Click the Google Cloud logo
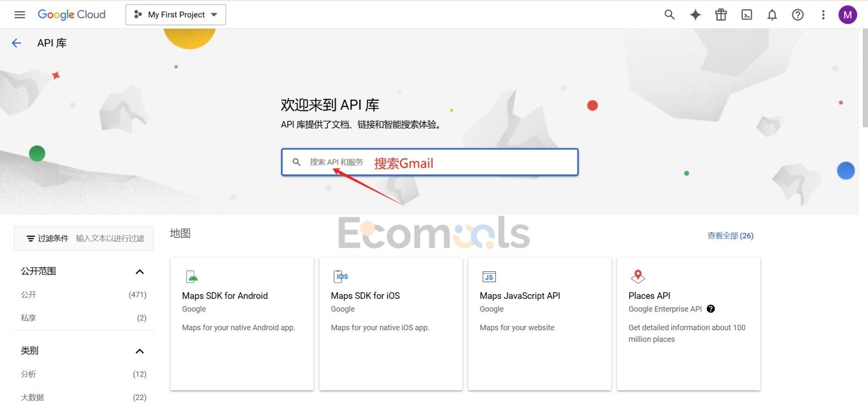Viewport: 868px width, 405px height. point(71,14)
